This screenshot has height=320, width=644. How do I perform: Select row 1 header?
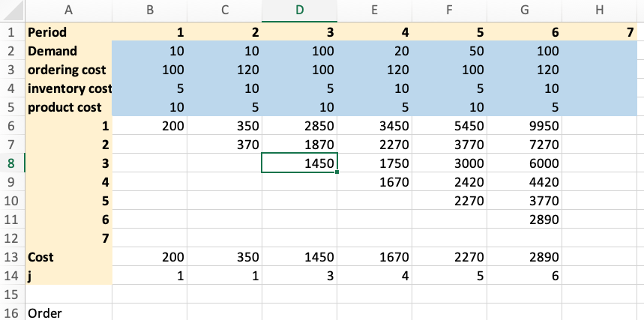click(12, 32)
